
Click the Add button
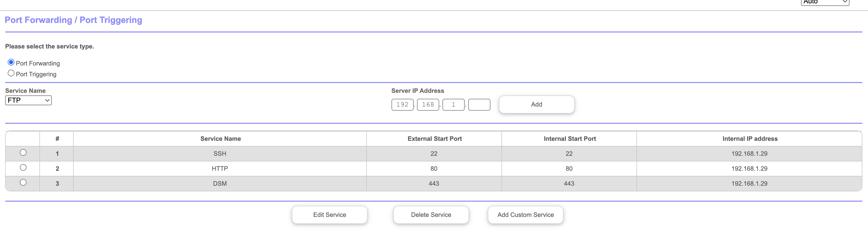[x=536, y=105]
